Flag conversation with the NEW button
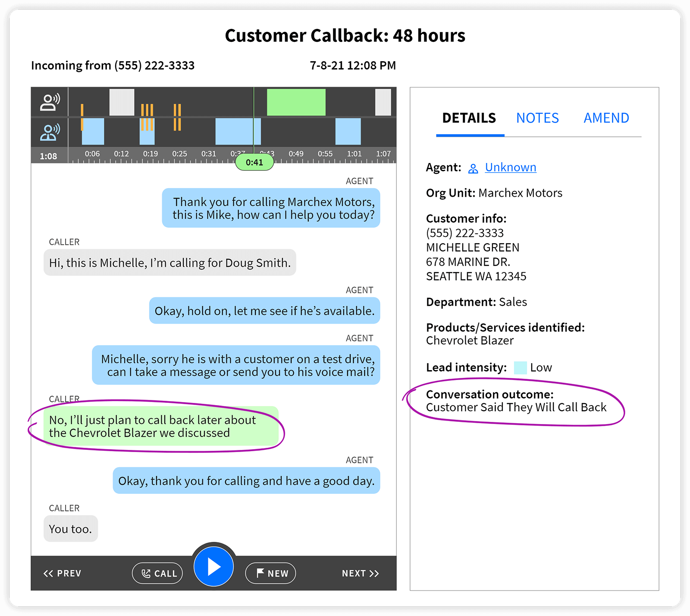The height and width of the screenshot is (616, 690). point(270,573)
